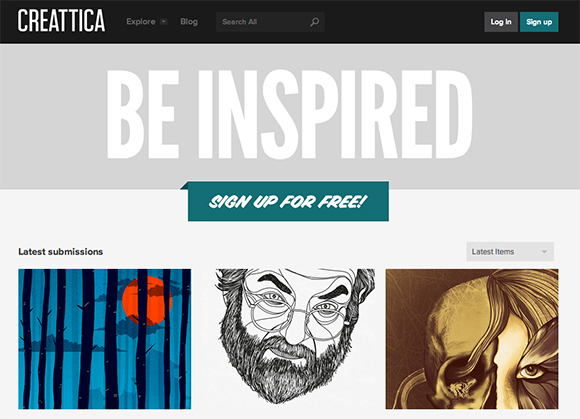Focus the Search All field
This screenshot has width=580, height=419.
pyautogui.click(x=270, y=22)
